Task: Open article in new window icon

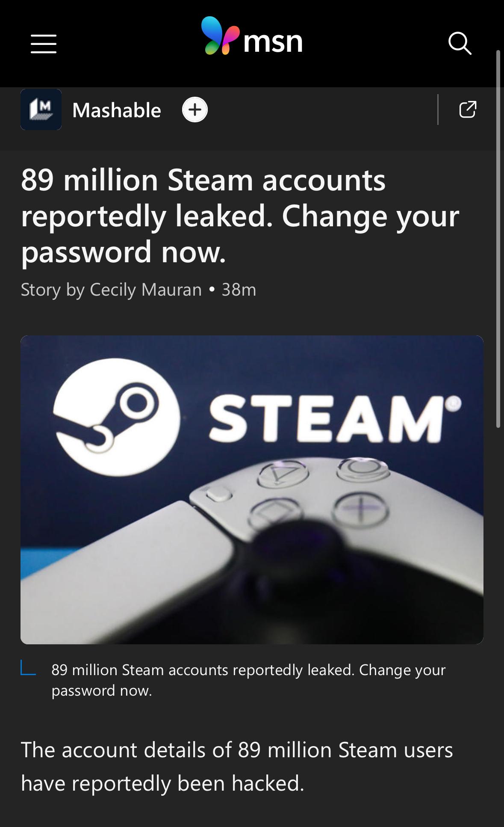Action: tap(468, 110)
